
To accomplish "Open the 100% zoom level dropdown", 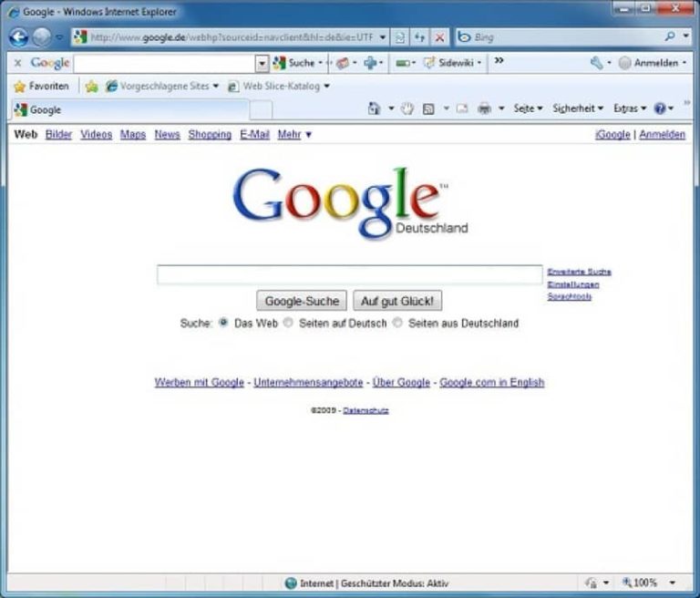I will click(672, 583).
